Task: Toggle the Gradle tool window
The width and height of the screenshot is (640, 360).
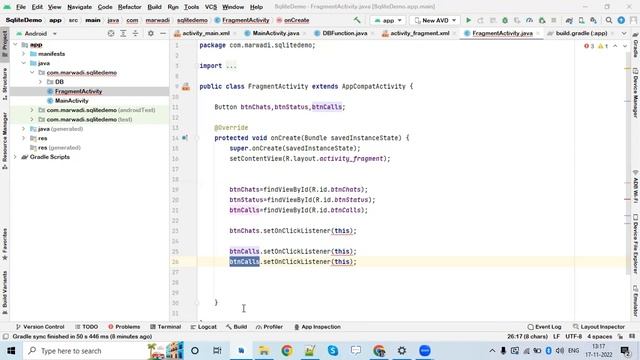Action: [636, 46]
